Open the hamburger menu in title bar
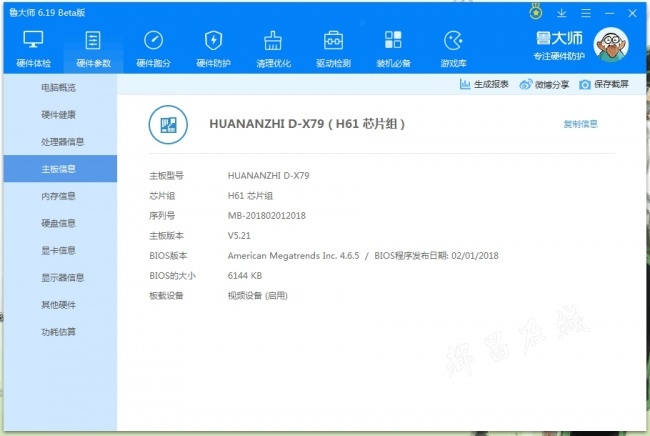The image size is (650, 436). (x=586, y=13)
